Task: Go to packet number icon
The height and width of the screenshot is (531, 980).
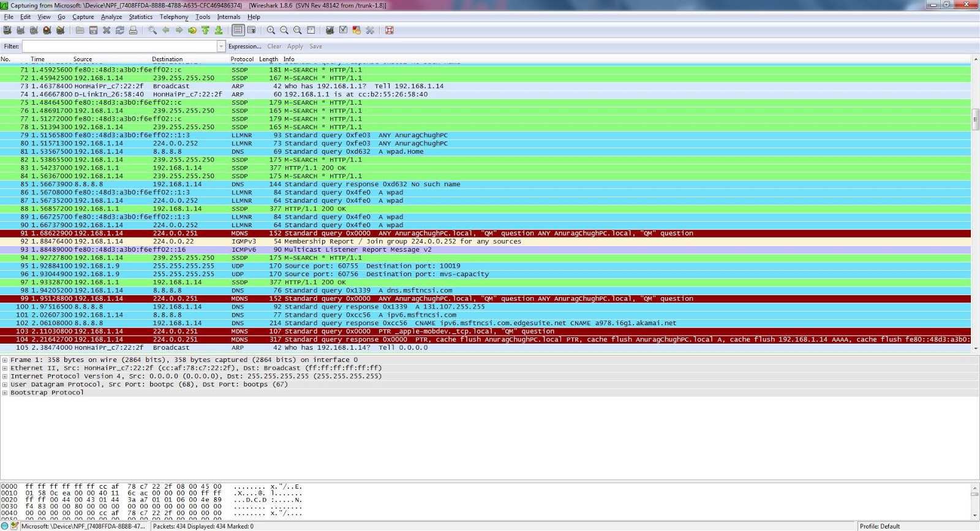Action: pos(192,30)
